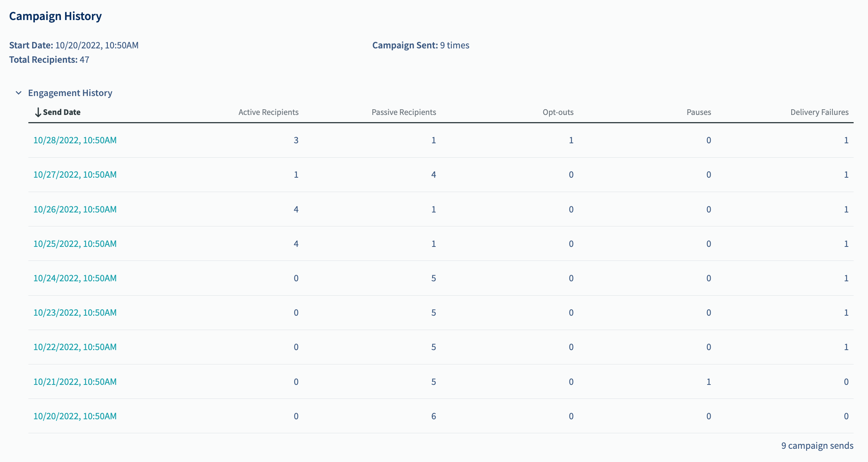Open the 10/24/2022, 10:50AM send
This screenshot has width=868, height=462.
[x=75, y=278]
